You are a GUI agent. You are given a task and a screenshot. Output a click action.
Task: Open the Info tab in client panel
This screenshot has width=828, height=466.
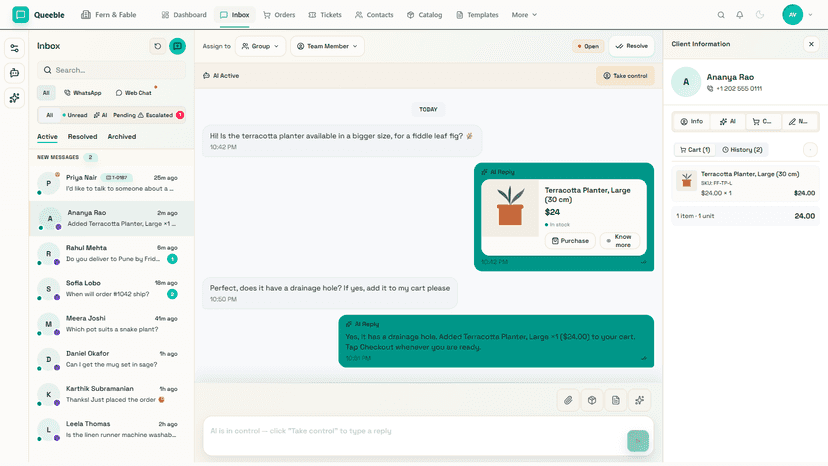(691, 122)
